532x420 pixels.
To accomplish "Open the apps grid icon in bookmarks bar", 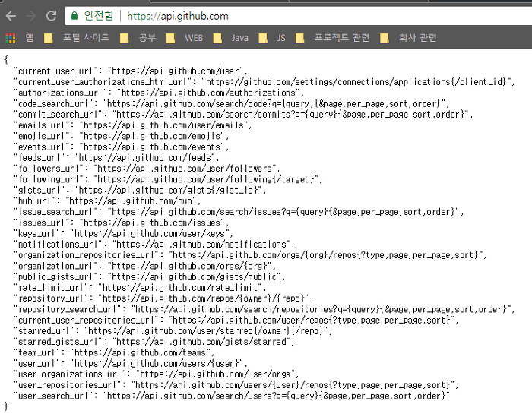I will click(x=11, y=38).
